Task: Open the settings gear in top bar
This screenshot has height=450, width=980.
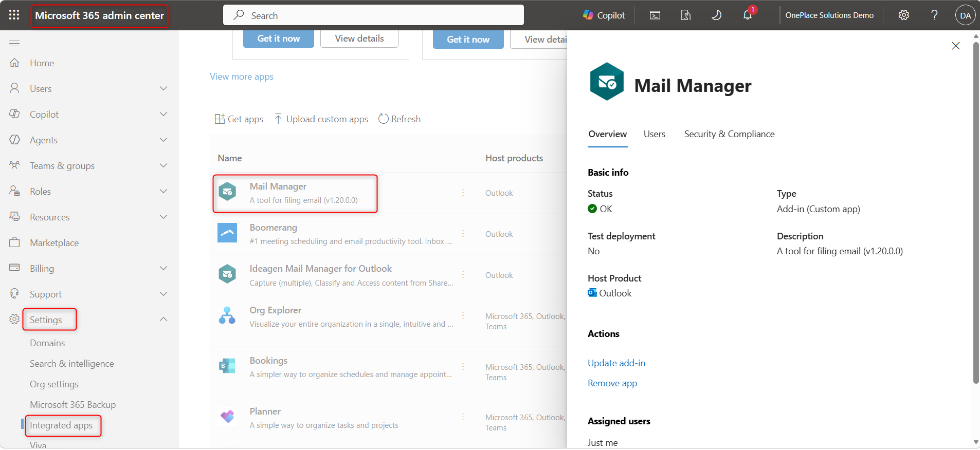Action: pyautogui.click(x=904, y=15)
